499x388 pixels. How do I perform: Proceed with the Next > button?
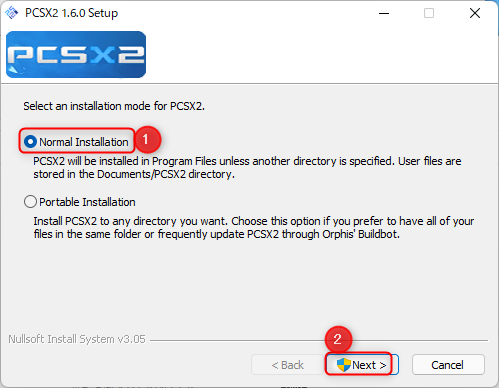(x=362, y=365)
